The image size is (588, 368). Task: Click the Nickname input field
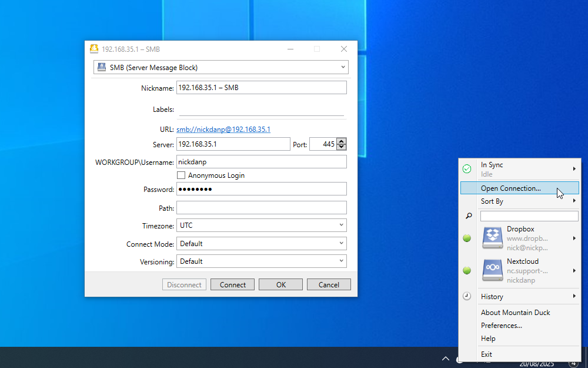coord(262,88)
